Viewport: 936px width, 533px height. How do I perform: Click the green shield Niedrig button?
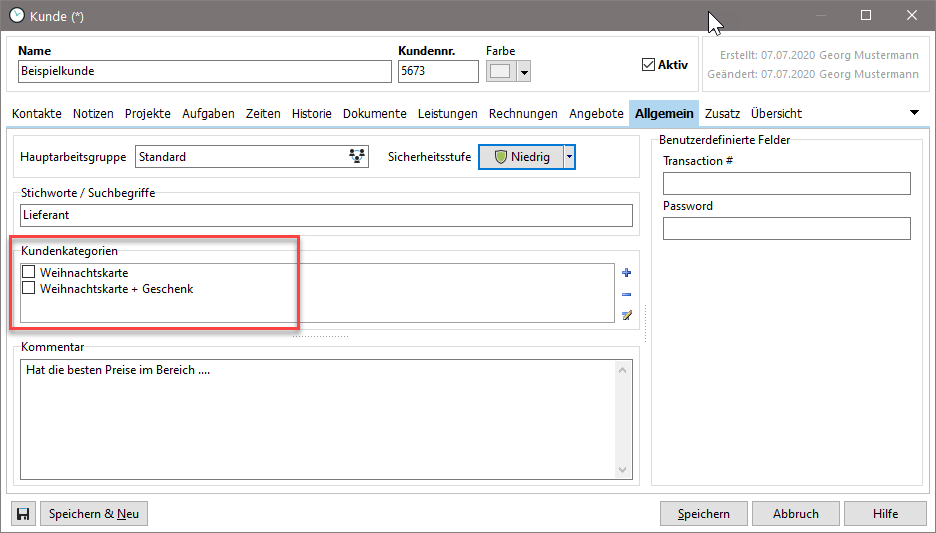coord(520,157)
